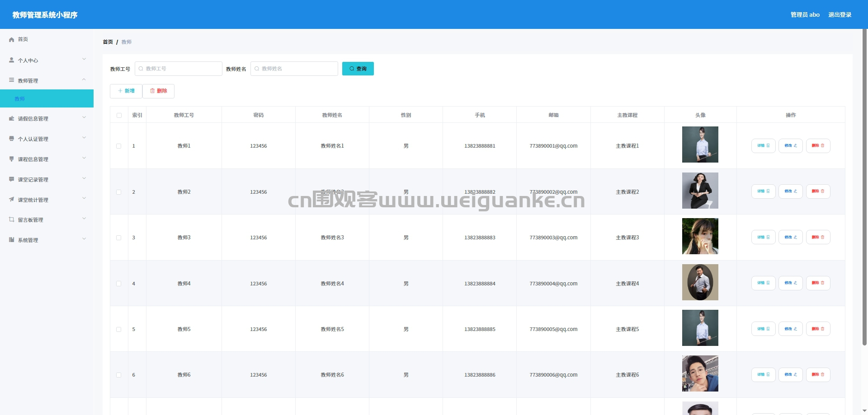Click 修改 edit button for 教师1
The width and height of the screenshot is (868, 415).
coord(790,146)
